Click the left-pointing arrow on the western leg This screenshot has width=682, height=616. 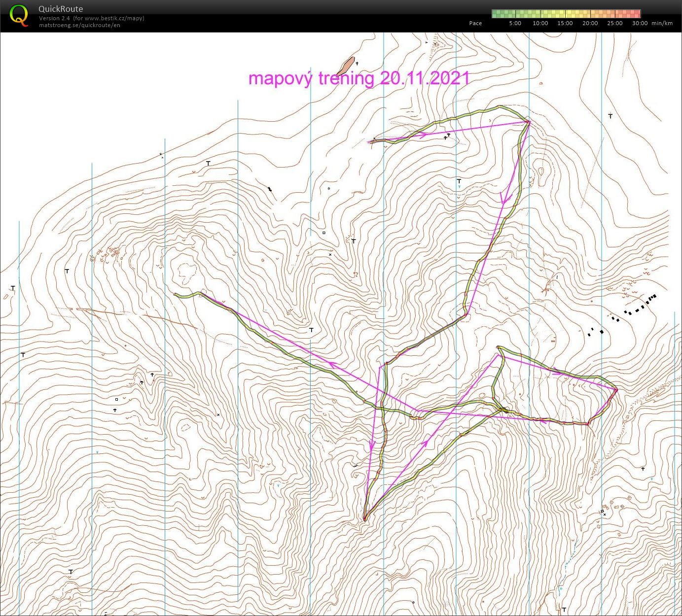click(x=333, y=365)
